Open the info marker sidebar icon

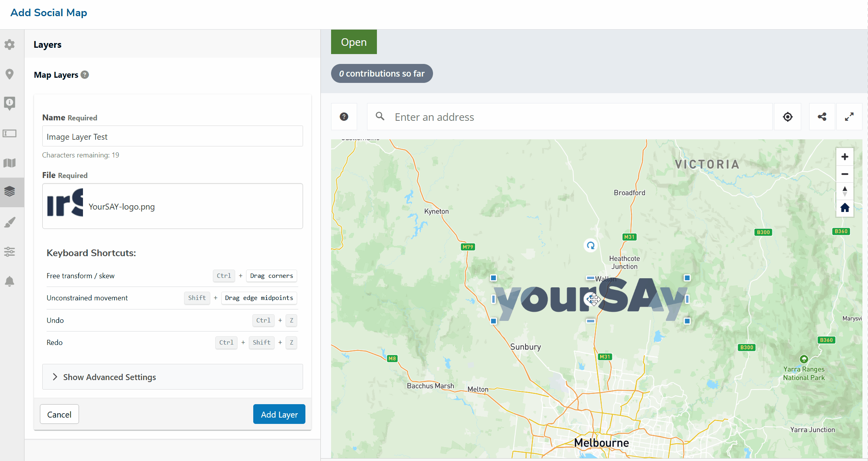(9, 103)
